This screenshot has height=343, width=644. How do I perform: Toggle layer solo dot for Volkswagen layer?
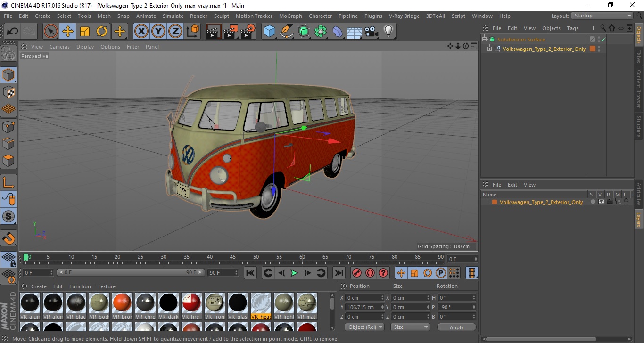click(x=593, y=202)
